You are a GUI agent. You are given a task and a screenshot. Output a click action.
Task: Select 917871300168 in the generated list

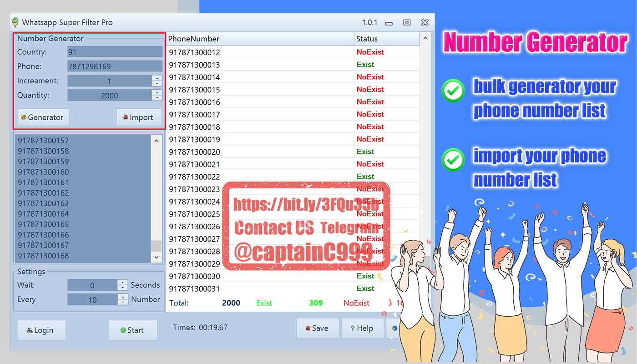pos(43,256)
